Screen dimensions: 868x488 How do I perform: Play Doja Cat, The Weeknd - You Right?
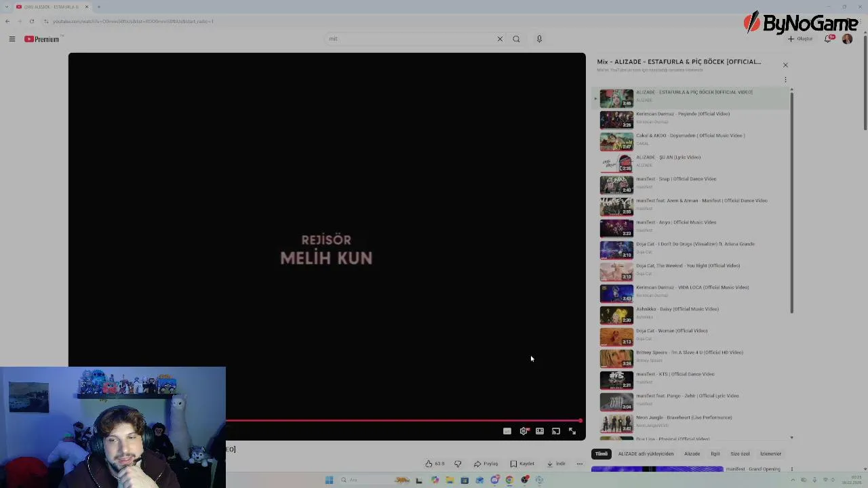tap(692, 271)
